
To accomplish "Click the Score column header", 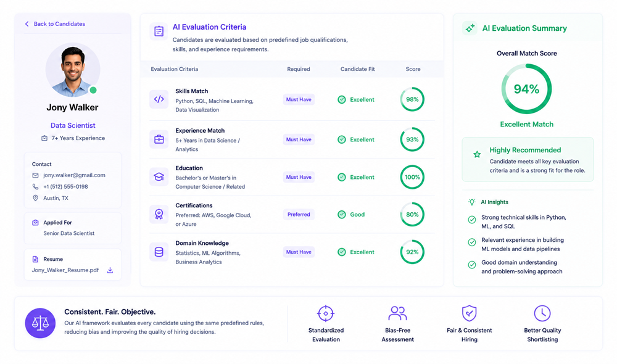I will click(x=413, y=69).
